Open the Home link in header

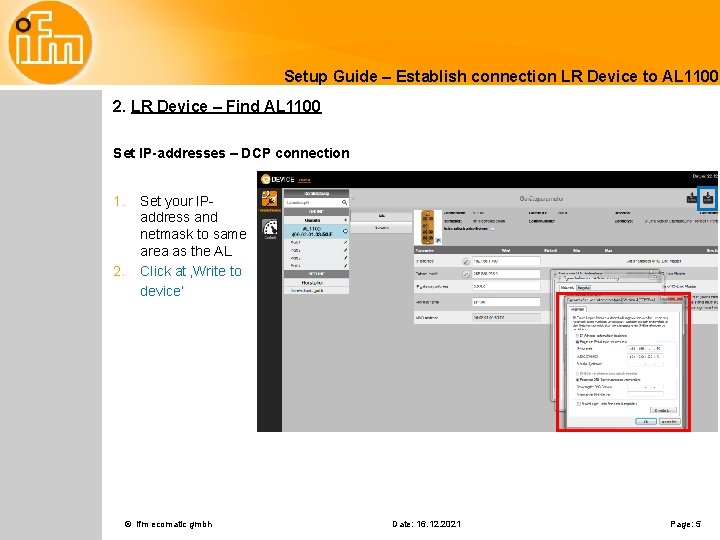click(304, 180)
